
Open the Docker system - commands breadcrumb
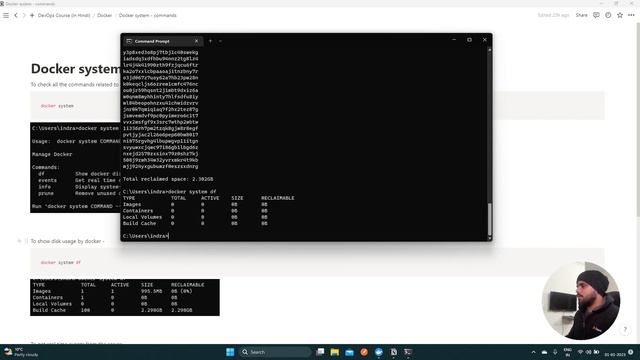pos(148,15)
